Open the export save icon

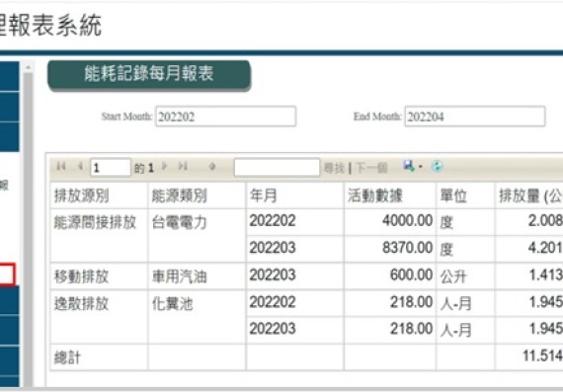[409, 166]
